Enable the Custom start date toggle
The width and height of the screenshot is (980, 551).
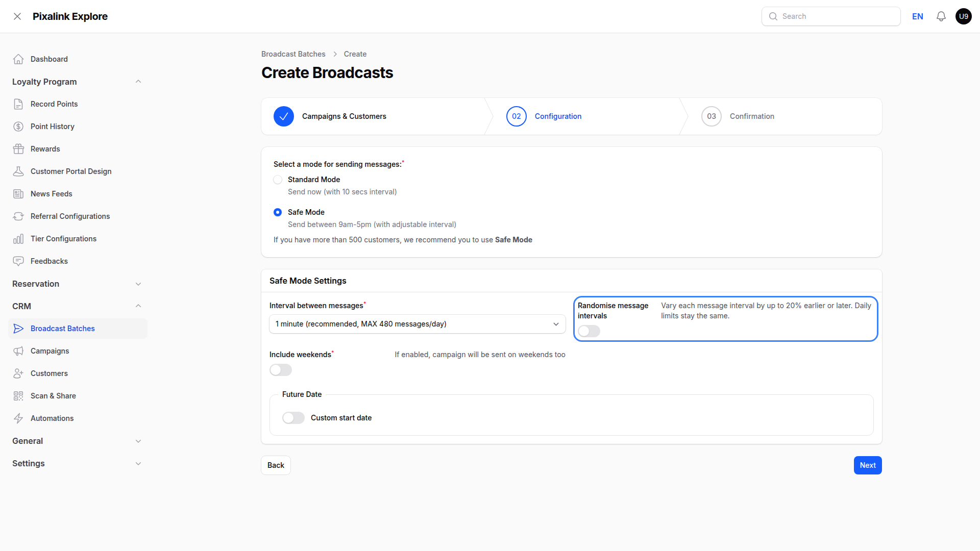[x=293, y=418]
